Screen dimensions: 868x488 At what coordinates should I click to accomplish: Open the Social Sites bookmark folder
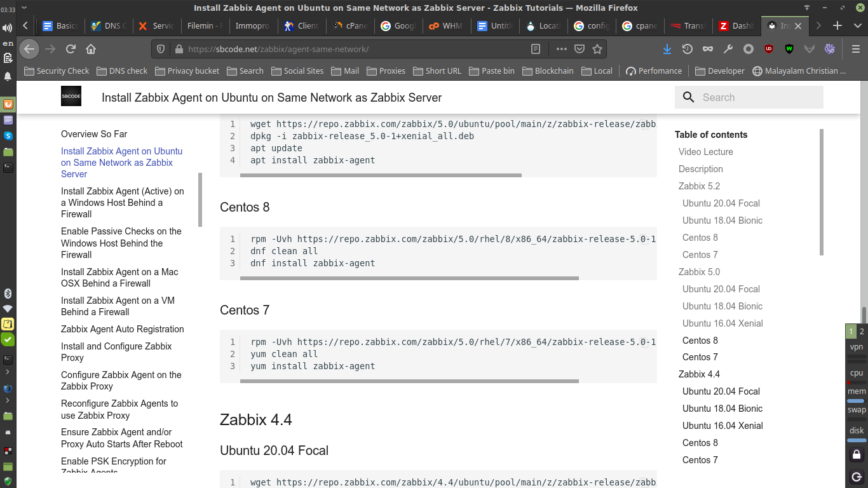(x=297, y=71)
